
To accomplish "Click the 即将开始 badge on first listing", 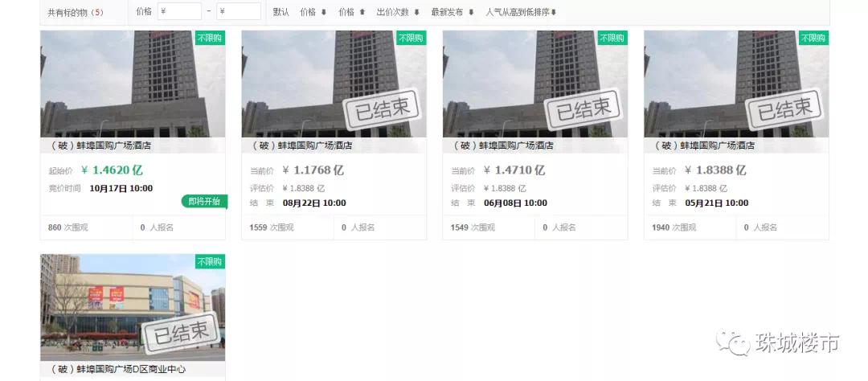I will (x=203, y=201).
